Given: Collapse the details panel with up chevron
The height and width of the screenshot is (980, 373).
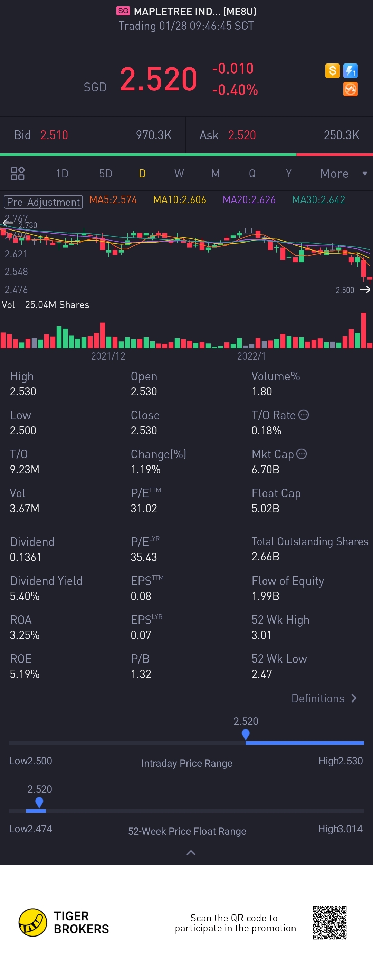Looking at the screenshot, I should pyautogui.click(x=191, y=853).
